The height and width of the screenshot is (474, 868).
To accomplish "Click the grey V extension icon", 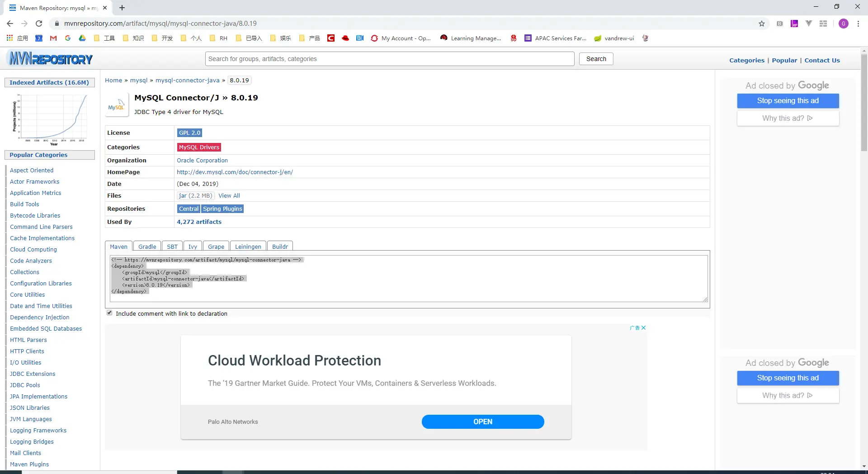I will tap(809, 24).
